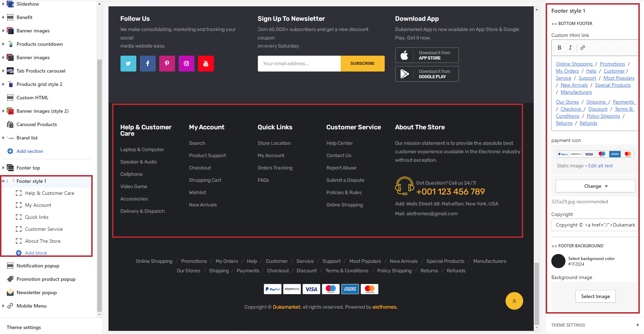Image resolution: width=644 pixels, height=334 pixels.
Task: Click the Select Image button
Action: coord(595,296)
